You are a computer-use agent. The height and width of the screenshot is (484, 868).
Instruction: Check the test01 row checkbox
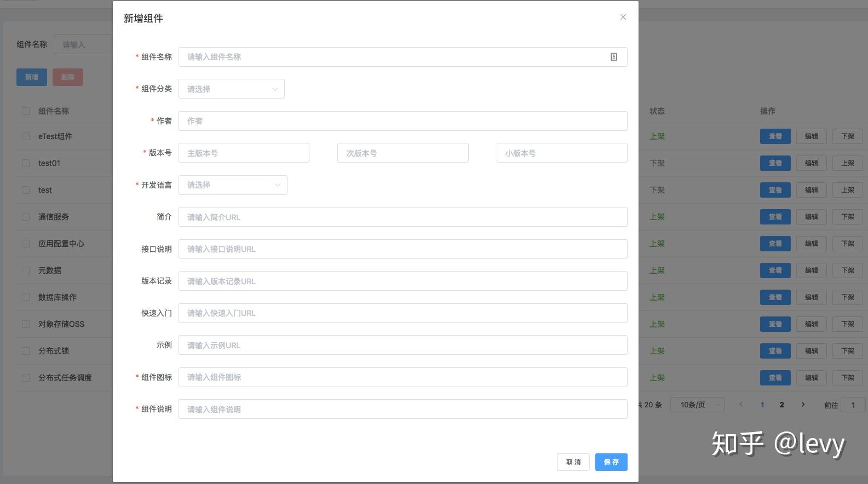pos(26,163)
